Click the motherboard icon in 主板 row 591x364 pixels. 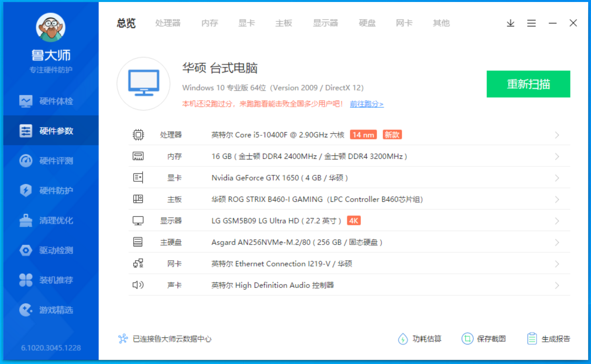click(138, 199)
